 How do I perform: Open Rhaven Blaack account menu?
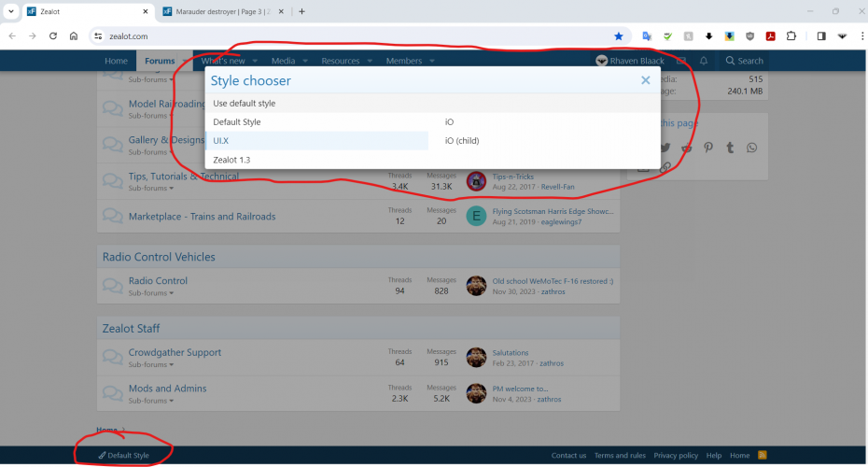(x=630, y=61)
